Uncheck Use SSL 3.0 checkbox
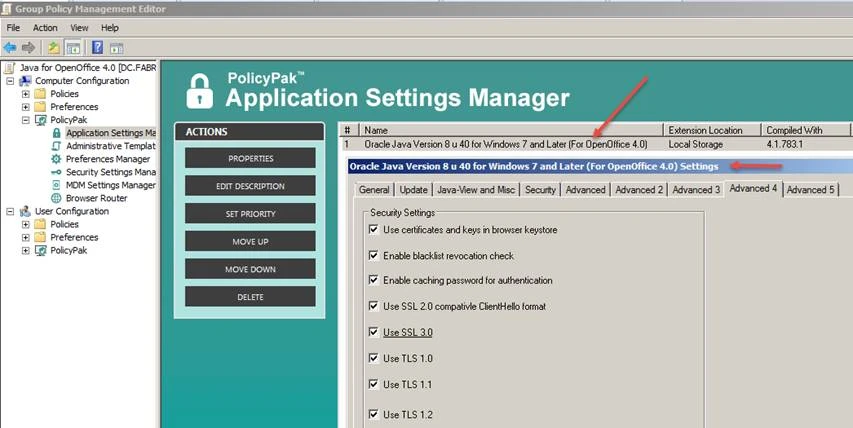 374,332
